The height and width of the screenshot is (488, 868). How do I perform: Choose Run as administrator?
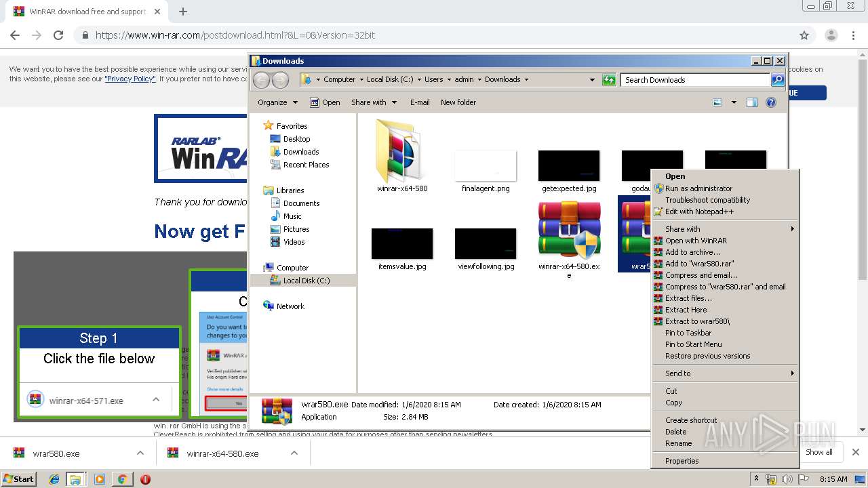[726, 188]
